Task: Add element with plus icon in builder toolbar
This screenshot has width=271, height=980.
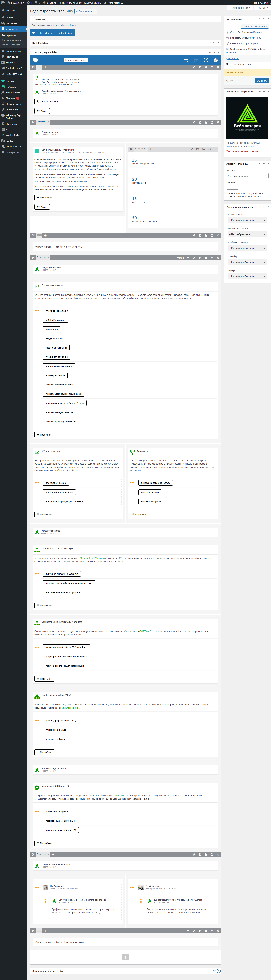Action: [46, 60]
